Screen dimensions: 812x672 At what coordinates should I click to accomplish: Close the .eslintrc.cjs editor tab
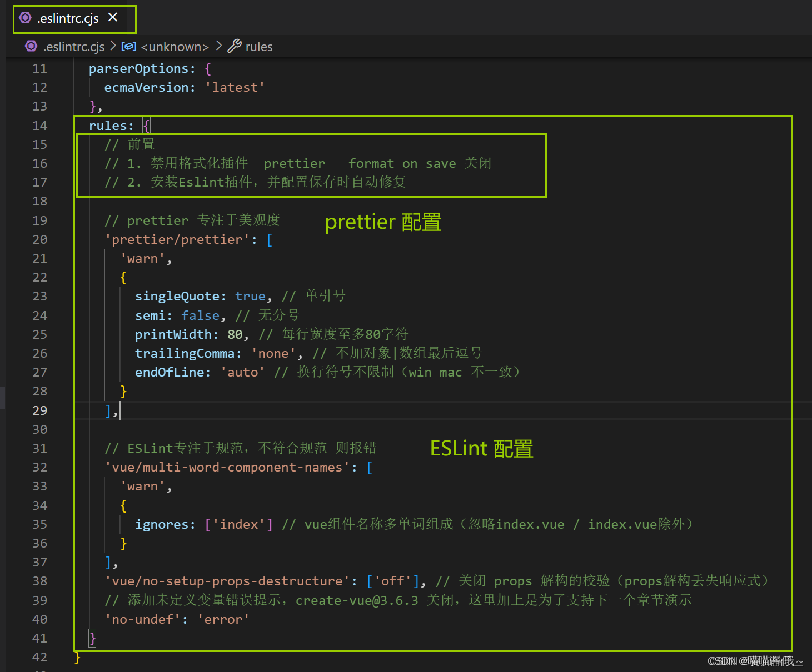click(x=113, y=17)
